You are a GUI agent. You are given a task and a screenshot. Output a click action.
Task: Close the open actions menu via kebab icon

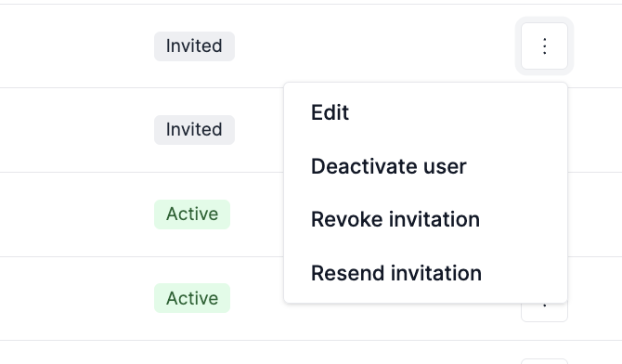(x=544, y=46)
